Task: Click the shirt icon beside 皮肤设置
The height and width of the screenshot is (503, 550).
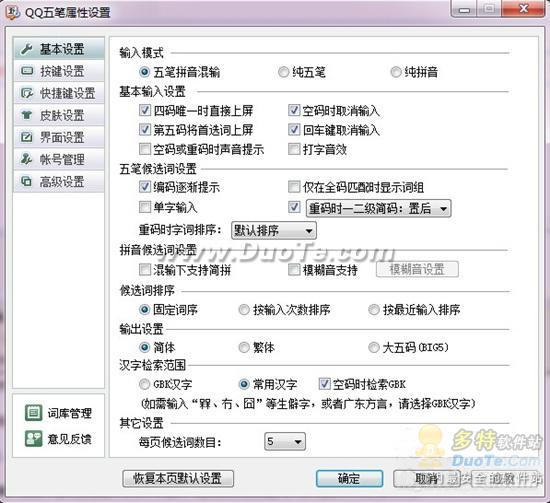Action: click(27, 115)
